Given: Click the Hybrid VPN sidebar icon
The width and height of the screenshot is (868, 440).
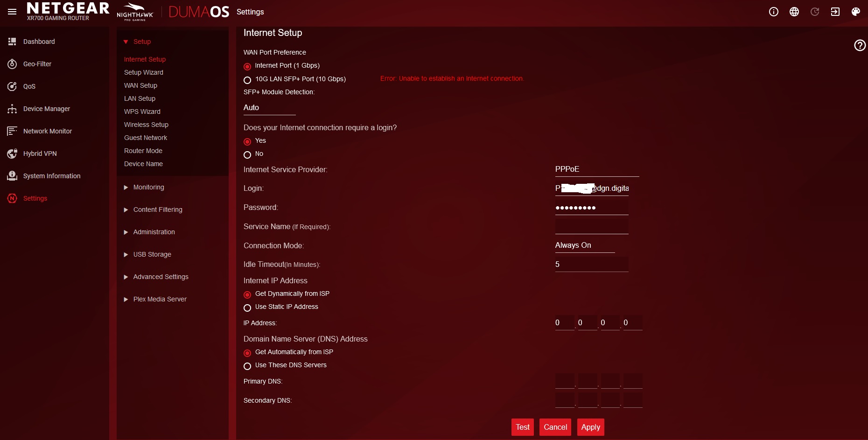Looking at the screenshot, I should coord(12,154).
